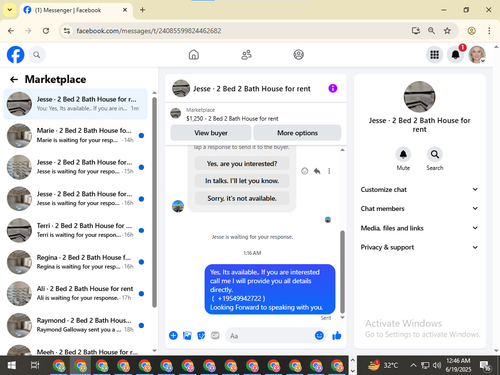This screenshot has width=500, height=375.
Task: Open Jesse's conversation from 16h ago
Action: [75, 199]
